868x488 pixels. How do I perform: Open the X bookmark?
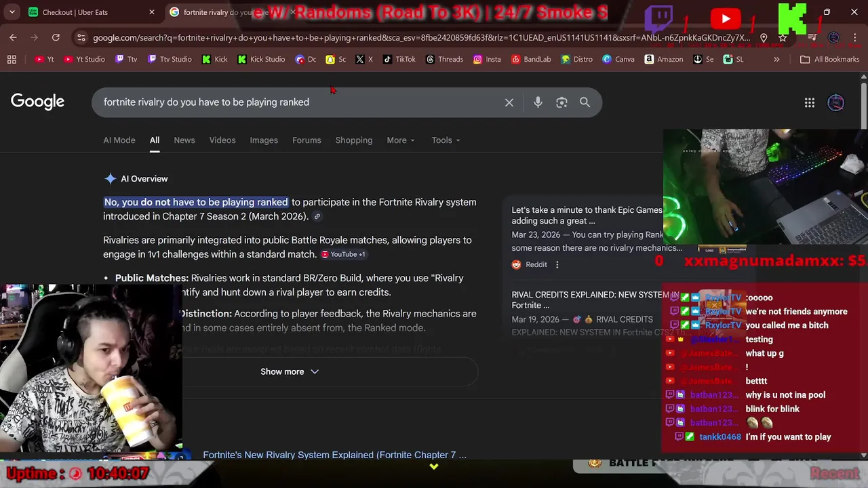point(364,59)
